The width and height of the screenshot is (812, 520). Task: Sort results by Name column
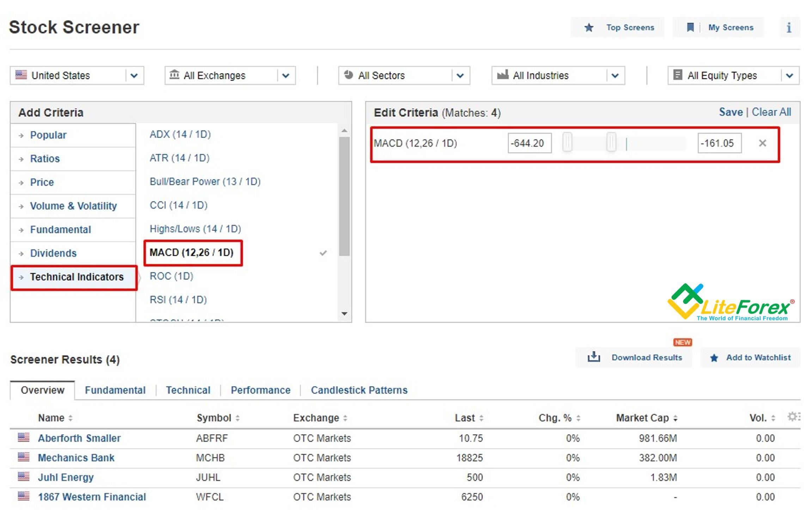[55, 418]
